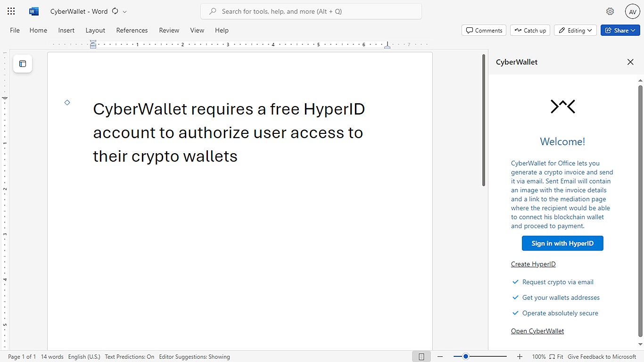Toggle Text Predictions: On

pos(129,357)
